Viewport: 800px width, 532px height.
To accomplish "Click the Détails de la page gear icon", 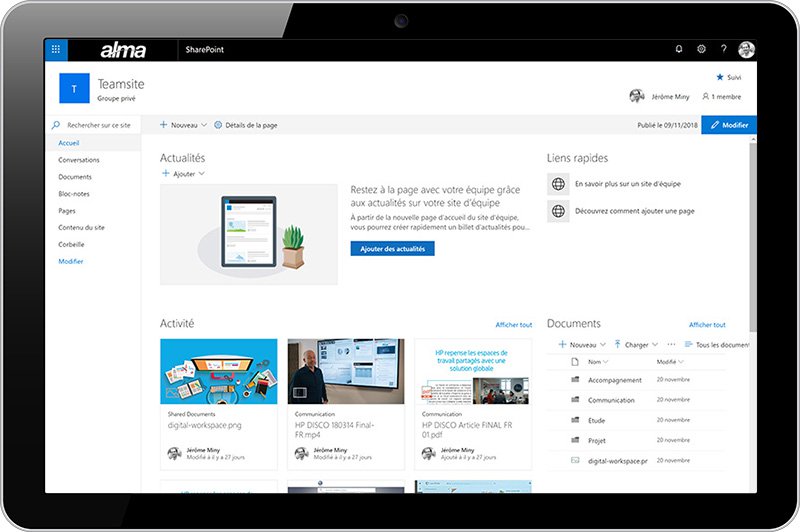I will 218,125.
